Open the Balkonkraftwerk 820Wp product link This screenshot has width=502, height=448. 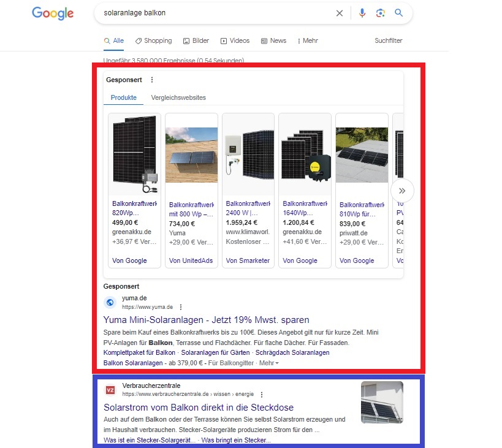click(134, 208)
